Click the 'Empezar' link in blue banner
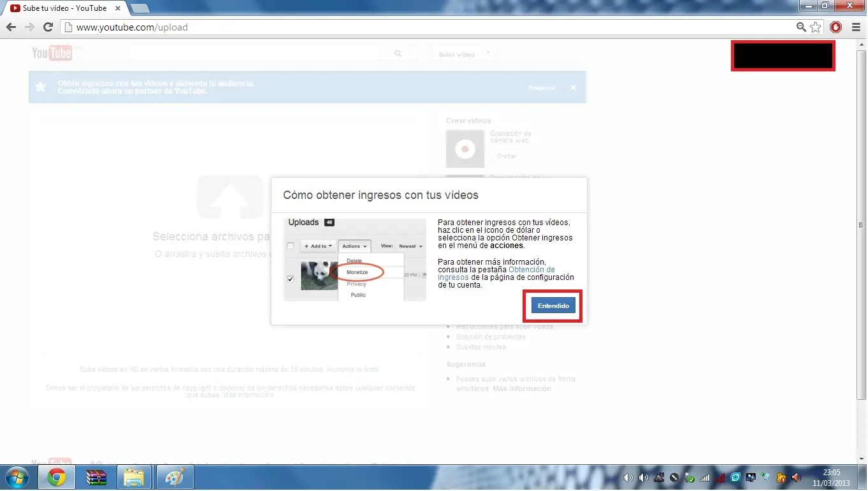Screen dimensions: 868x491 click(x=542, y=88)
